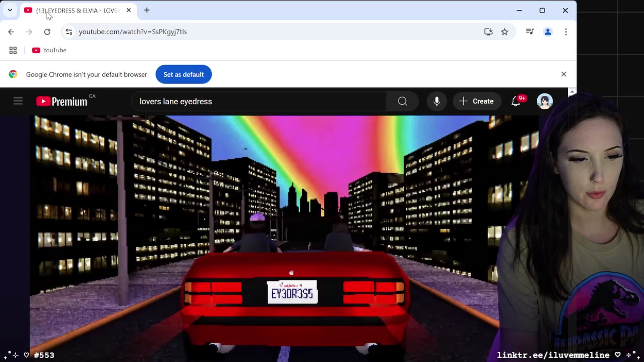
Task: Open the YouTube bookmark
Action: [49, 50]
